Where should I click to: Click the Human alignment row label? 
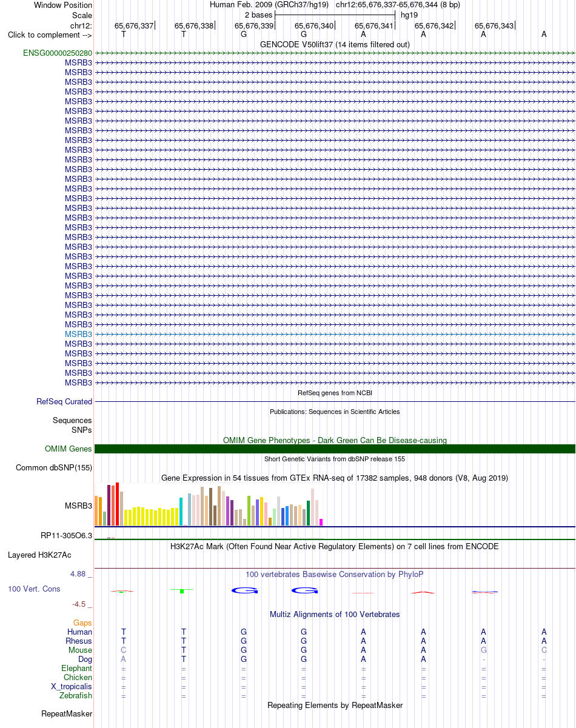tap(80, 632)
